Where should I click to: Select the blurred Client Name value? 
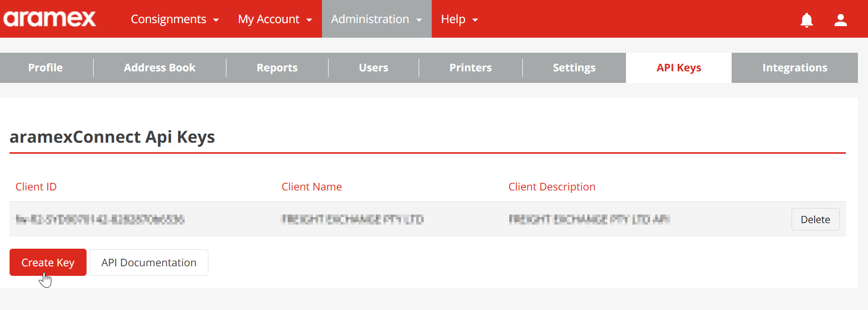pos(352,219)
